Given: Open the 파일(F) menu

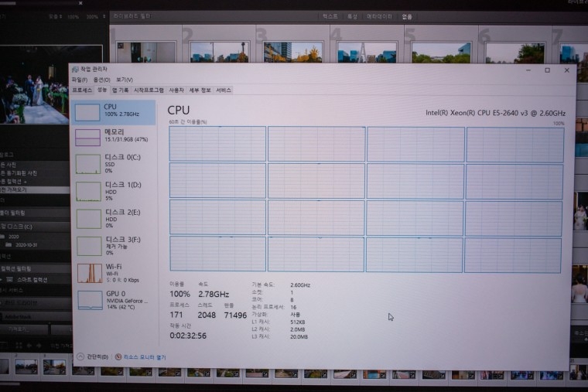Looking at the screenshot, I should (x=80, y=80).
